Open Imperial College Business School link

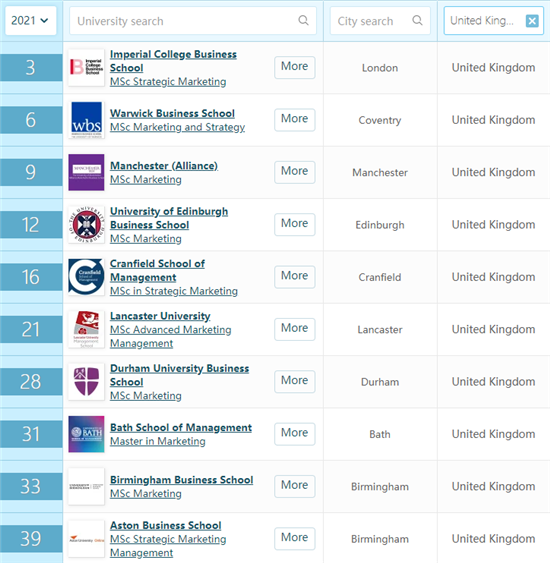tap(173, 61)
